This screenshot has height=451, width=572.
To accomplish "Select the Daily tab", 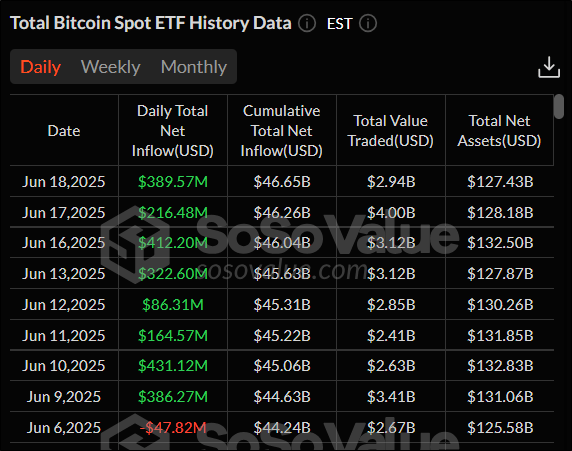I will 40,67.
